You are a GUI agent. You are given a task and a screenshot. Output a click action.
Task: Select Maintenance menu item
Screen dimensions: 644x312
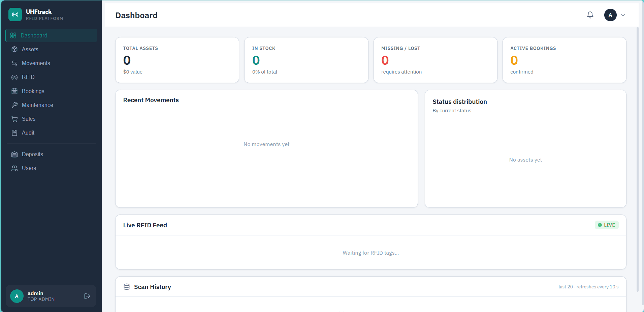coord(51,105)
